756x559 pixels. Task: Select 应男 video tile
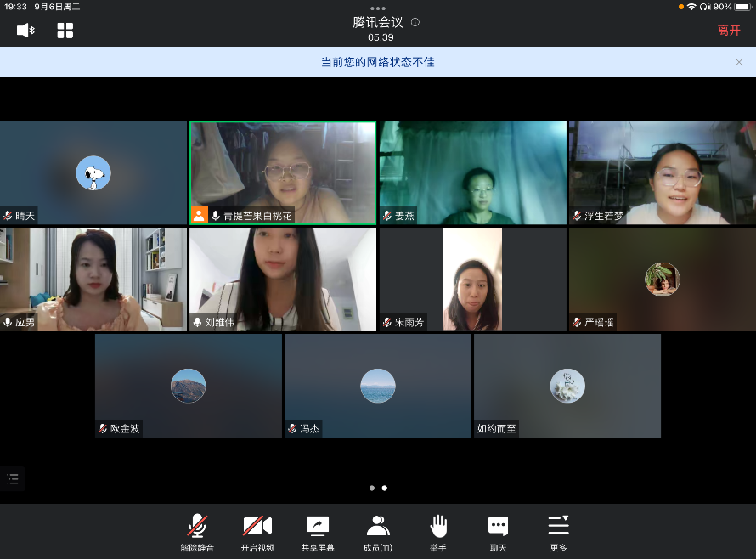pos(93,279)
